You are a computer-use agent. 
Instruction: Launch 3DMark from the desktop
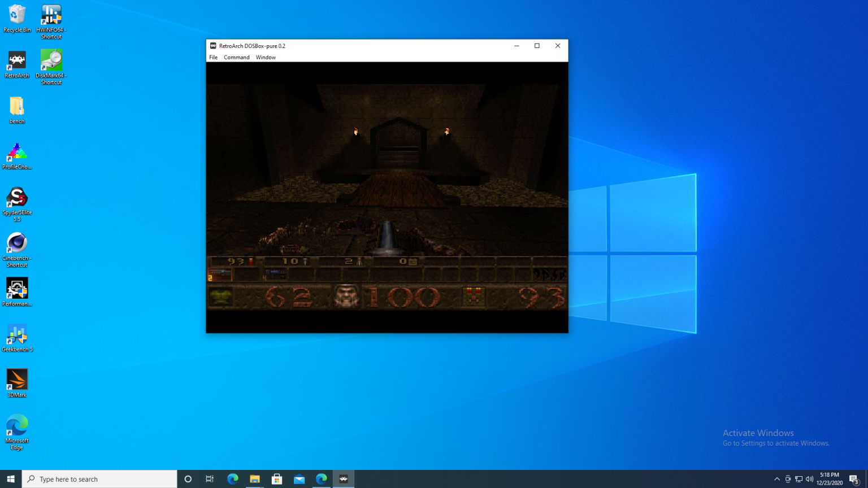point(17,378)
